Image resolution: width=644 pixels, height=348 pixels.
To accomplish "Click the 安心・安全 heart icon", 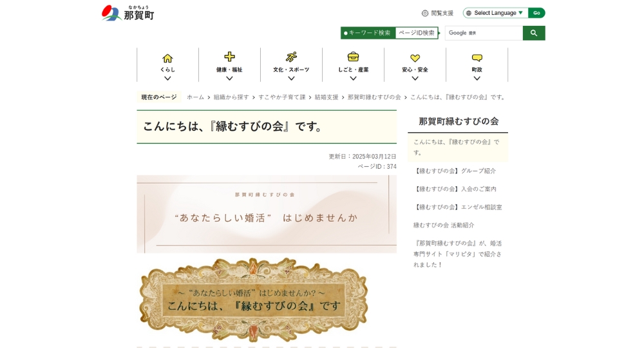I will coord(415,58).
